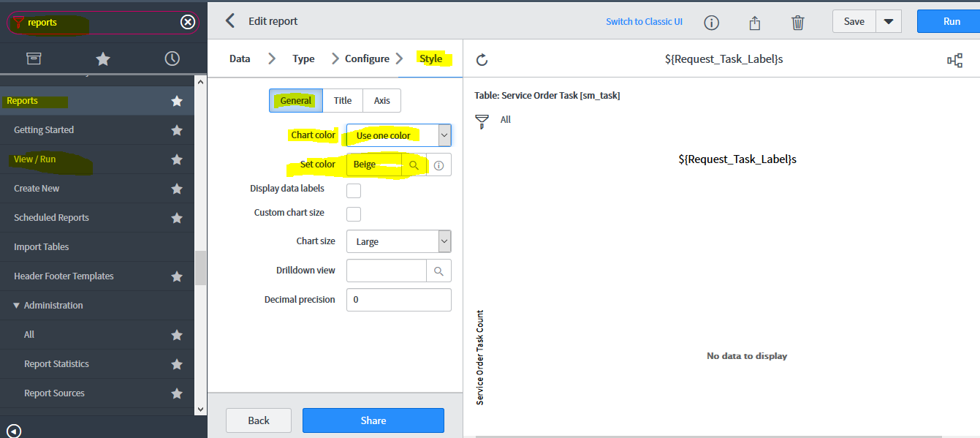
Task: Select the General style tab
Action: 296,101
